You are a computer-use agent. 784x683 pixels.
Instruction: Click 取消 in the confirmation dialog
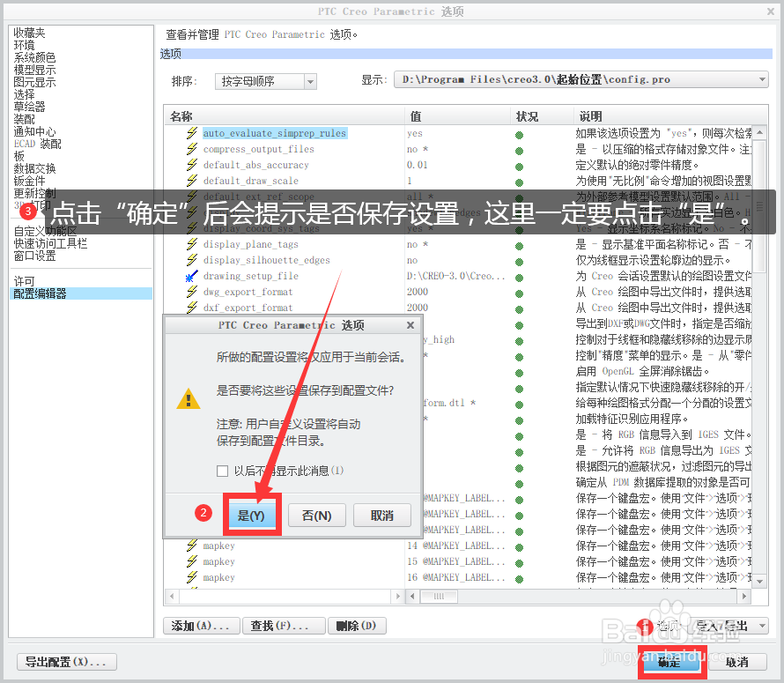[x=382, y=516]
